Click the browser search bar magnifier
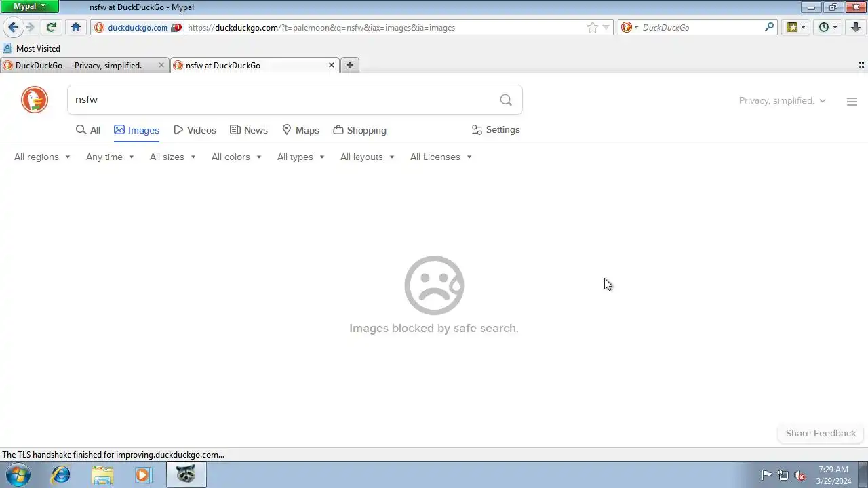The width and height of the screenshot is (868, 488). coord(769,27)
